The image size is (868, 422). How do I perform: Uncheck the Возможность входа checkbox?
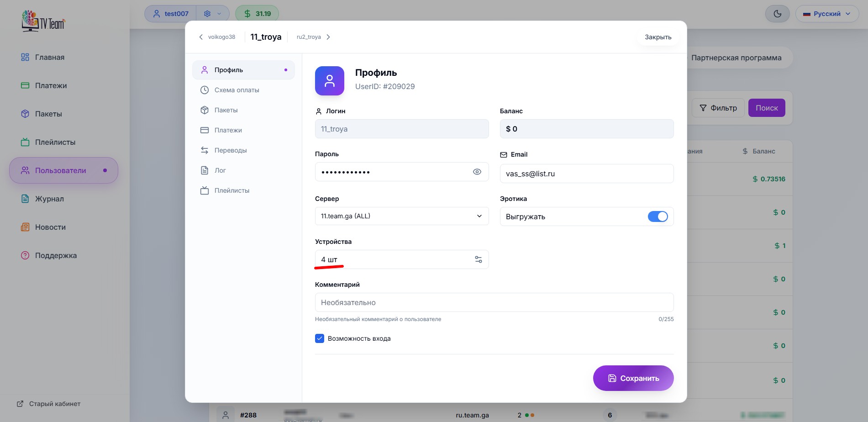coord(320,338)
